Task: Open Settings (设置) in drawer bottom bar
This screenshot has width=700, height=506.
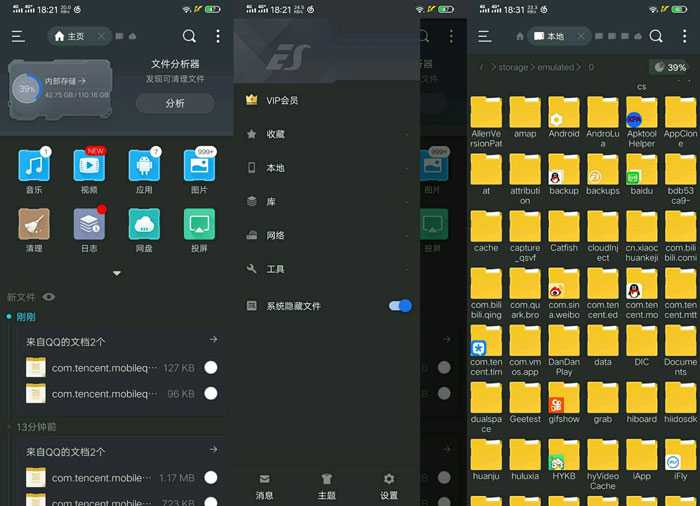Action: pyautogui.click(x=389, y=487)
